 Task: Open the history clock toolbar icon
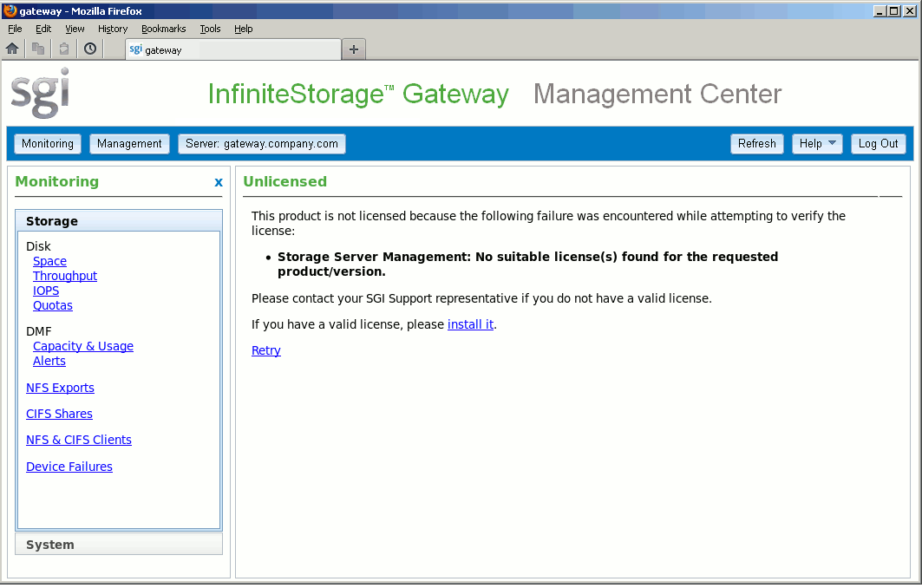(x=90, y=49)
